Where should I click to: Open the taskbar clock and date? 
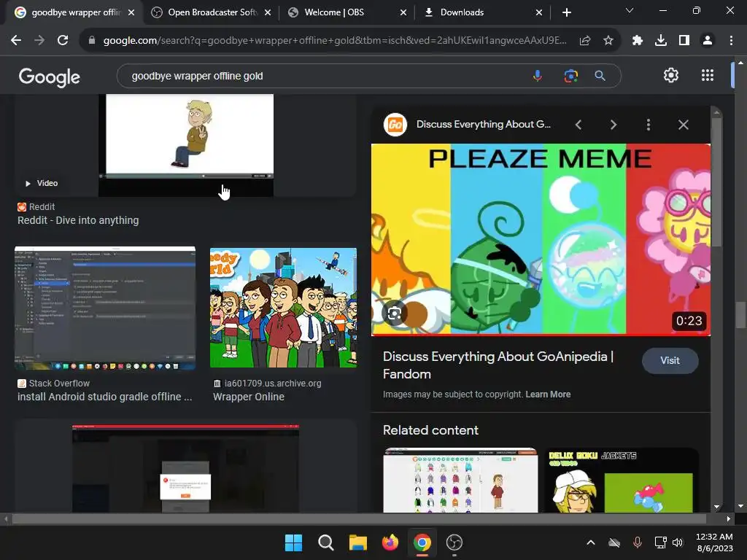pos(715,542)
